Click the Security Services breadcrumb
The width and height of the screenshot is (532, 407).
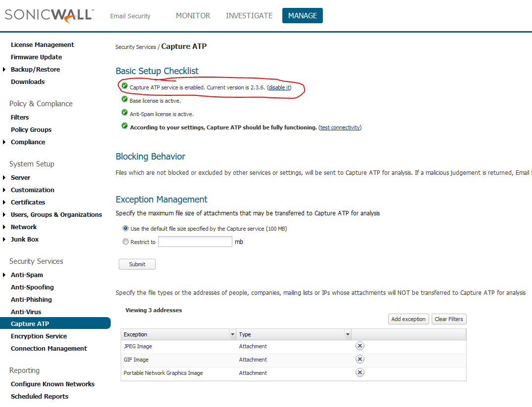(135, 47)
